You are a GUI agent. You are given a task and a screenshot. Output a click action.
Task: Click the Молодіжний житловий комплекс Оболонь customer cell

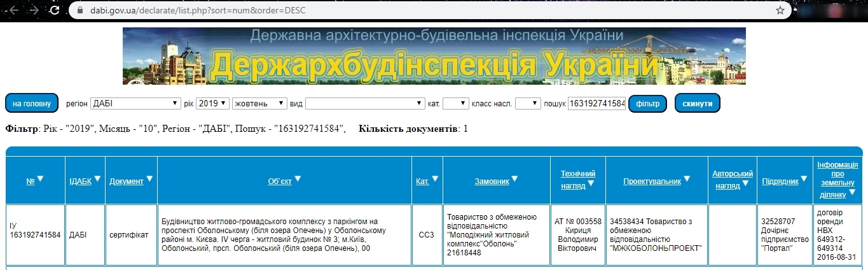[497, 235]
